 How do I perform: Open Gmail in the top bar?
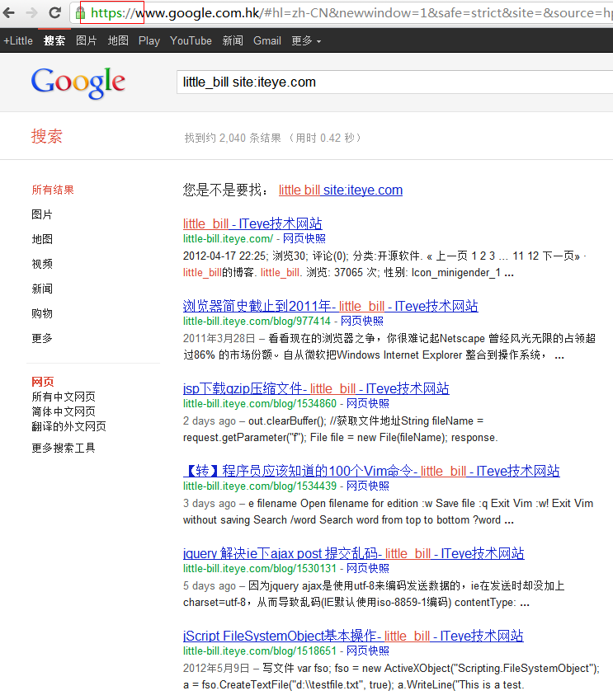click(267, 40)
